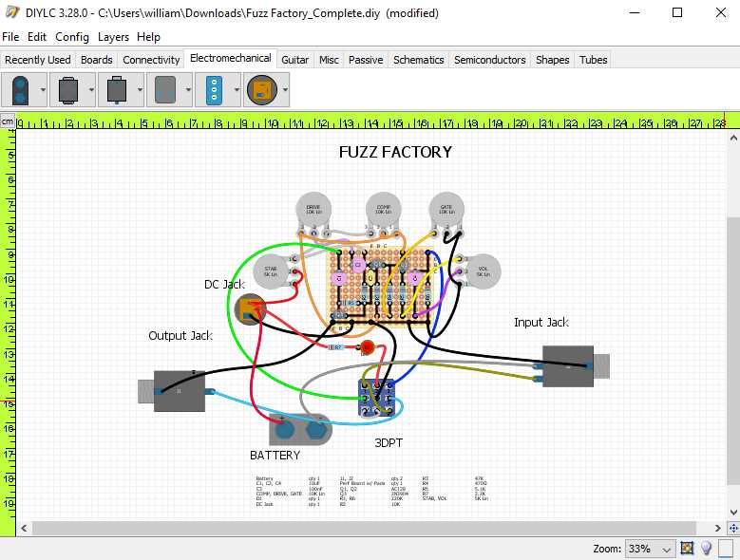This screenshot has height=560, width=740.
Task: Select the DC Jack text label
Action: [x=224, y=284]
